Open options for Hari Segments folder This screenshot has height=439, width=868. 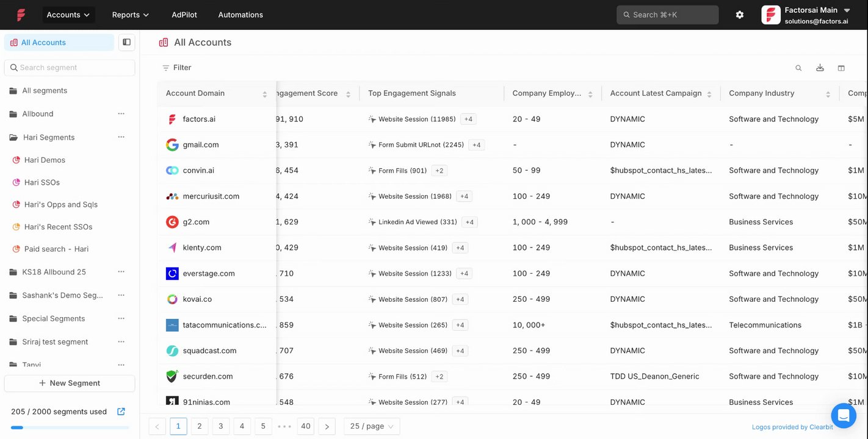coord(121,137)
